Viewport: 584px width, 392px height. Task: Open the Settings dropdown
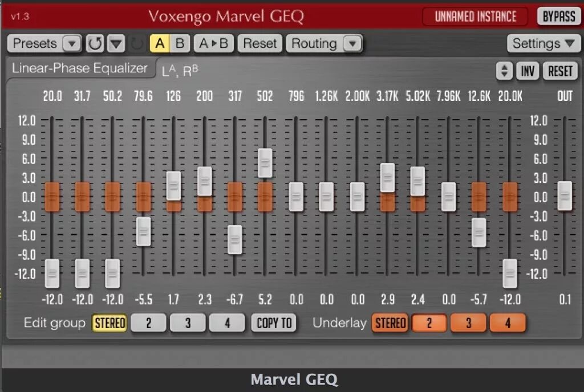[x=542, y=43]
